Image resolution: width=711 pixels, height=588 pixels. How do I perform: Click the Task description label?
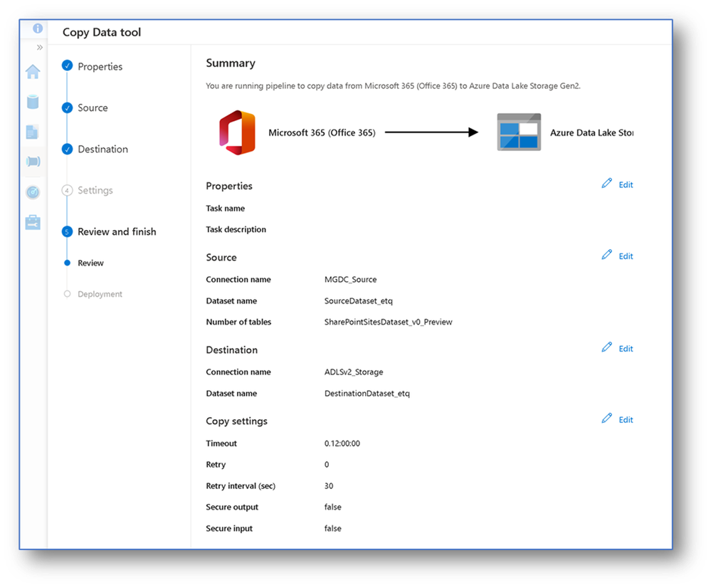pyautogui.click(x=236, y=229)
